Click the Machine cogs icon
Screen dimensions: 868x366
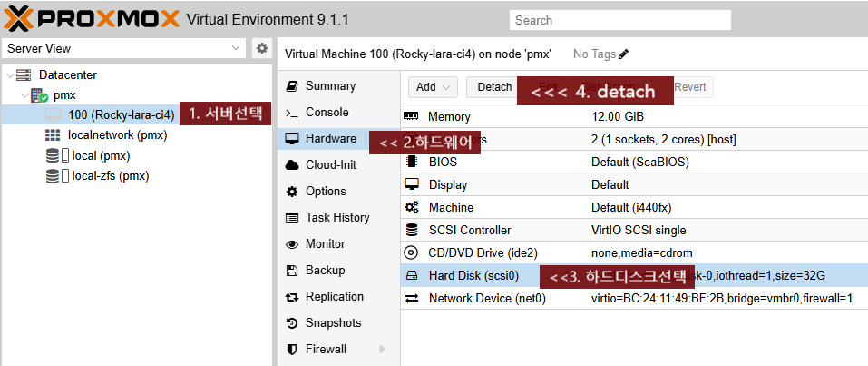click(411, 207)
